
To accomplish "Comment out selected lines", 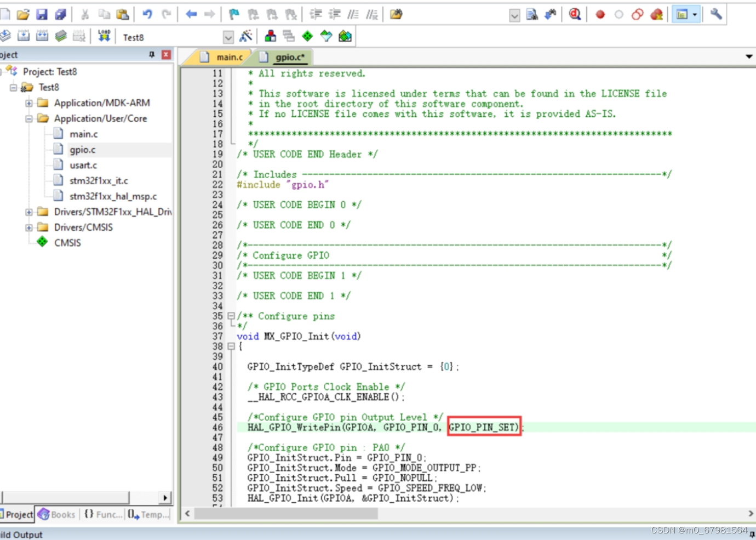I will point(353,14).
